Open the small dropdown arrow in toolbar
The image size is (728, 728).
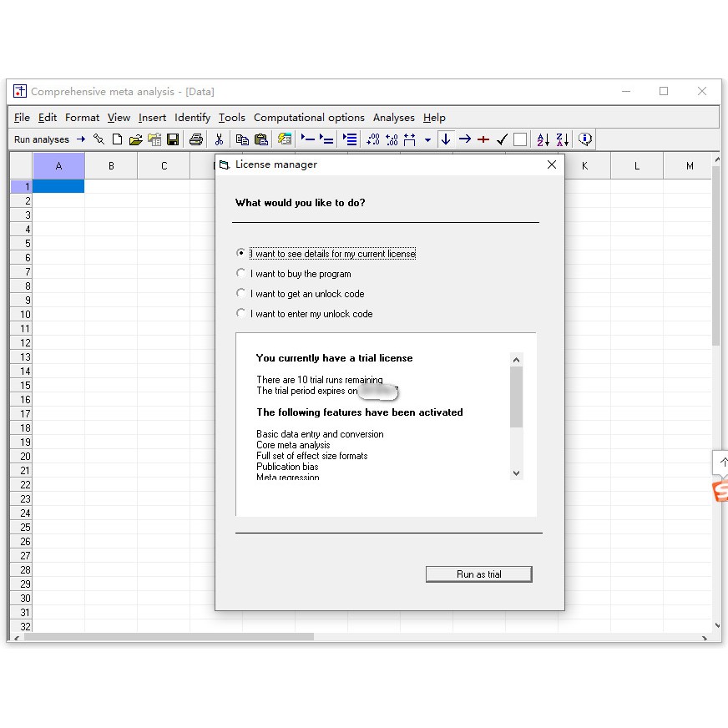coord(427,139)
